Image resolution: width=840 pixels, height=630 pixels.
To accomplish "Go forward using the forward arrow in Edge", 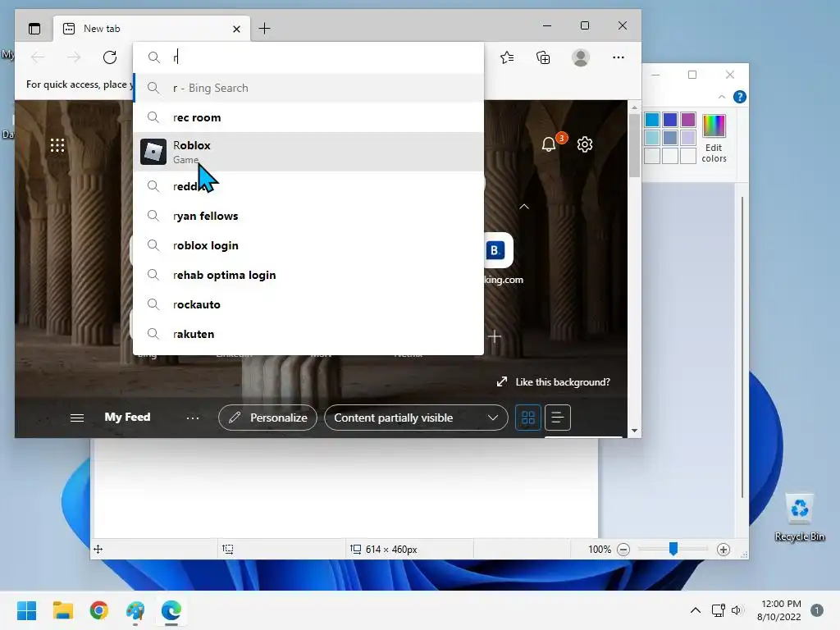I will pyautogui.click(x=74, y=57).
